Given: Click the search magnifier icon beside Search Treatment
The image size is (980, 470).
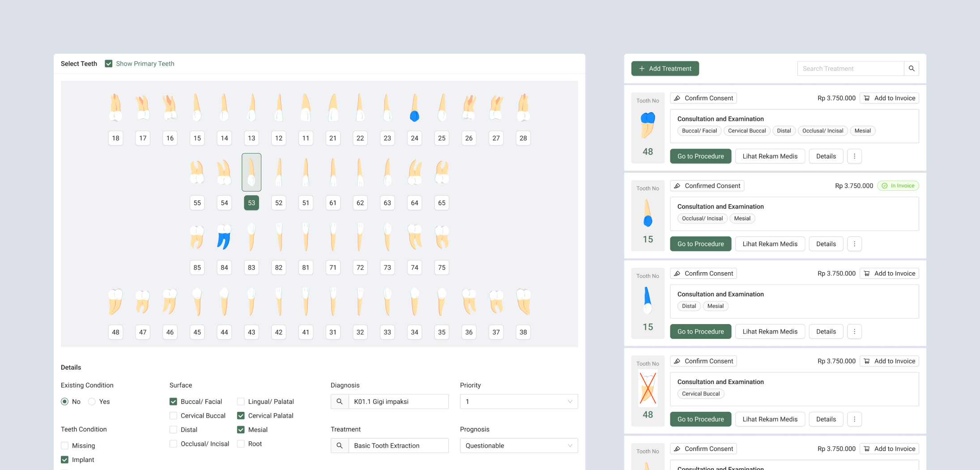Looking at the screenshot, I should point(911,68).
